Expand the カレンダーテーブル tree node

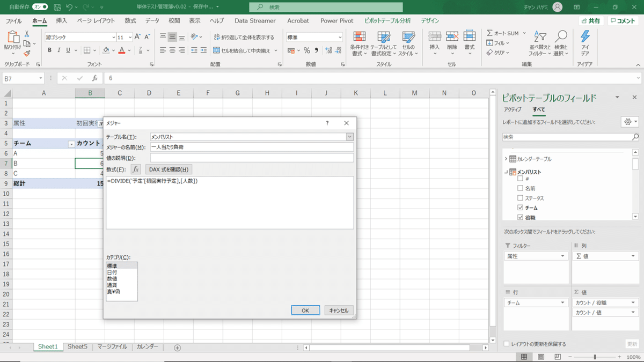506,159
